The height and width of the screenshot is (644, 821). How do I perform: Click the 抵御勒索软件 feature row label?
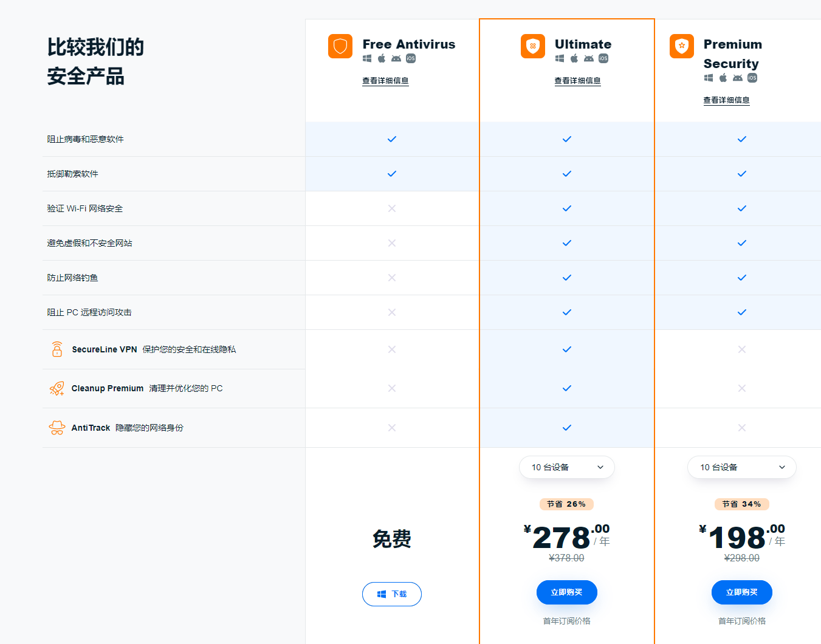pos(73,174)
